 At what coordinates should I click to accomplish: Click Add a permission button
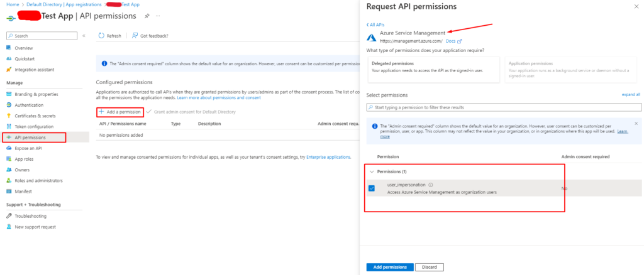[120, 112]
